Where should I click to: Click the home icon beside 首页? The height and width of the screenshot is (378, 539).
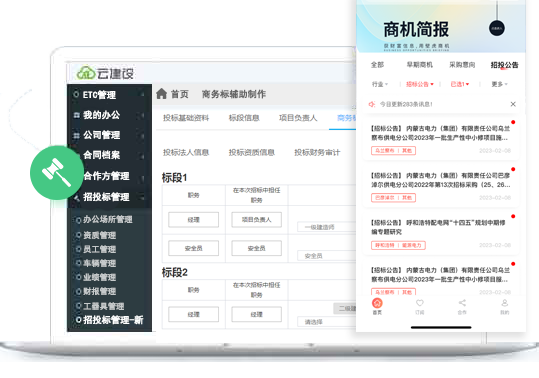tap(161, 93)
